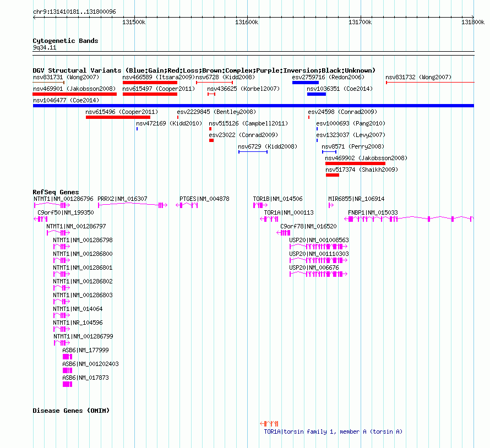490x448 pixels.
Task: Click the chr9:131410181..131800096 coordinate label
Action: (x=74, y=12)
